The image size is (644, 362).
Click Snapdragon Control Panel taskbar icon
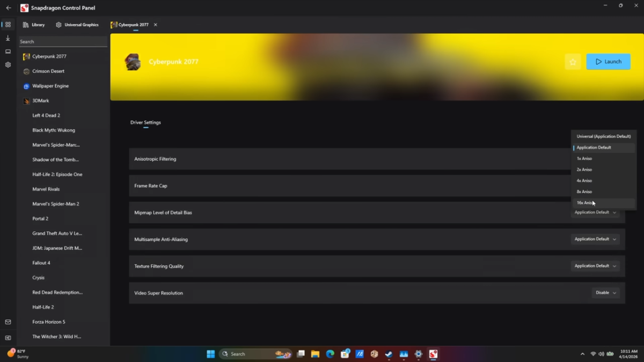pos(433,354)
